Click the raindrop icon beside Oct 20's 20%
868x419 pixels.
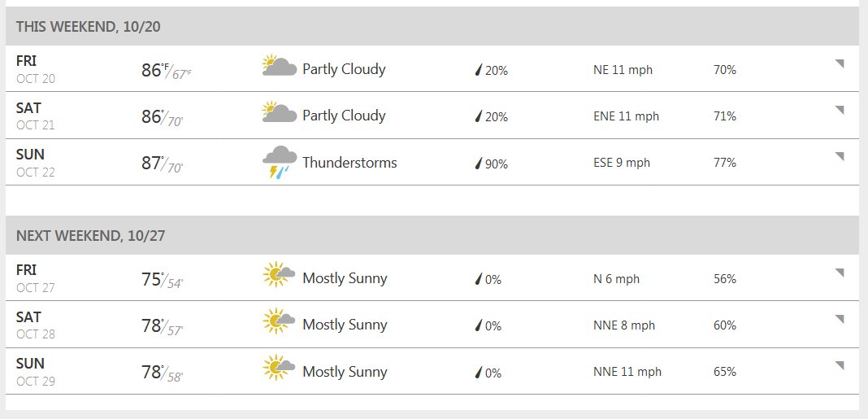coord(479,70)
